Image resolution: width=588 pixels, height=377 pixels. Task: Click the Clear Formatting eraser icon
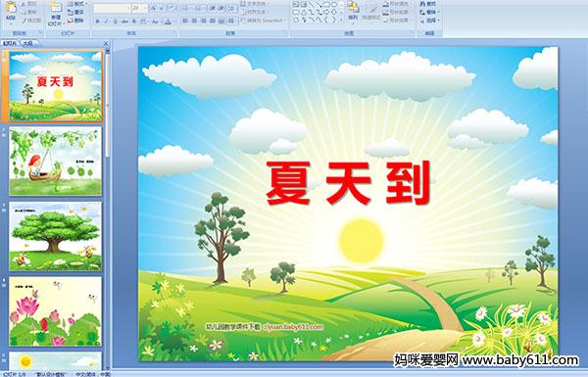171,8
